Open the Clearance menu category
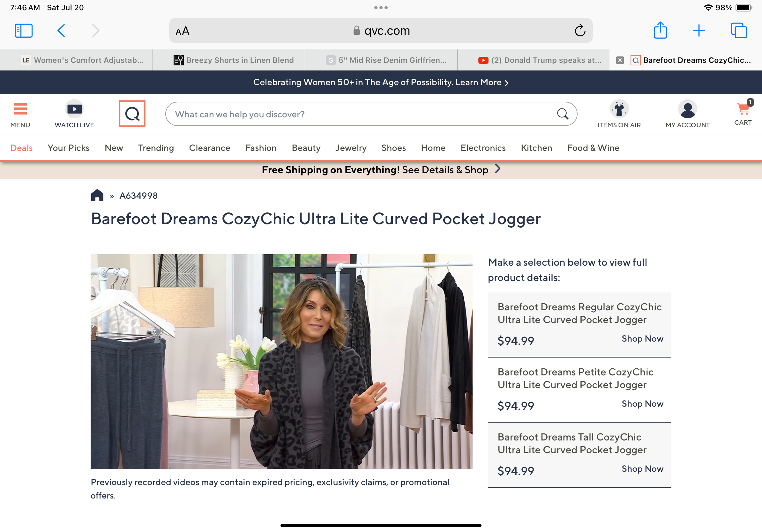The image size is (762, 532). [x=209, y=148]
